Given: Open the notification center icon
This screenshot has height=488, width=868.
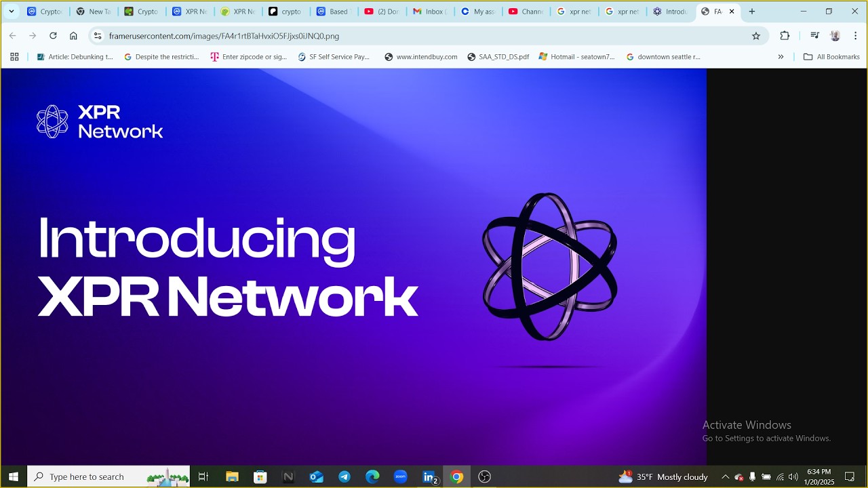Looking at the screenshot, I should (x=850, y=476).
